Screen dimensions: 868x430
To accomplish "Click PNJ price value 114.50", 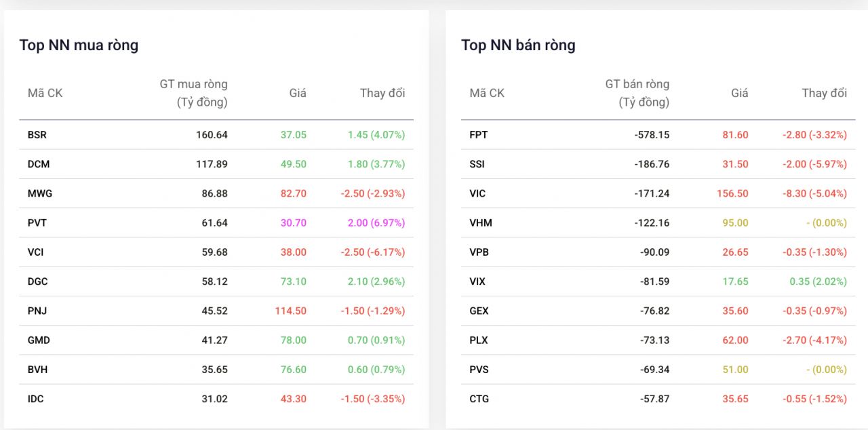I will tap(290, 311).
